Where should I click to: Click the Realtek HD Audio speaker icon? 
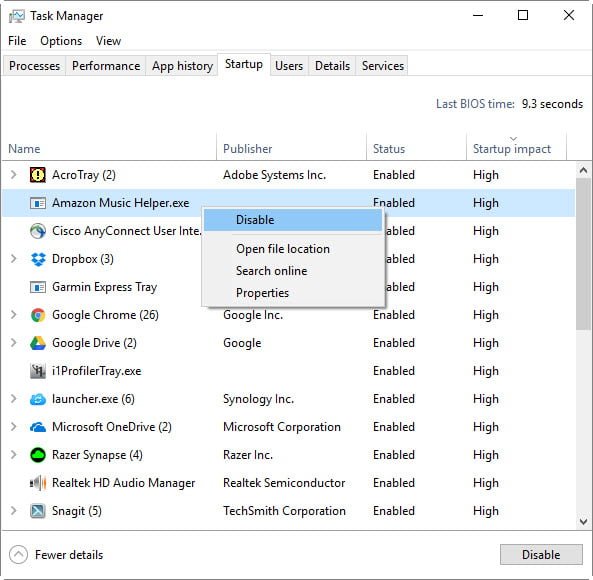coord(38,483)
